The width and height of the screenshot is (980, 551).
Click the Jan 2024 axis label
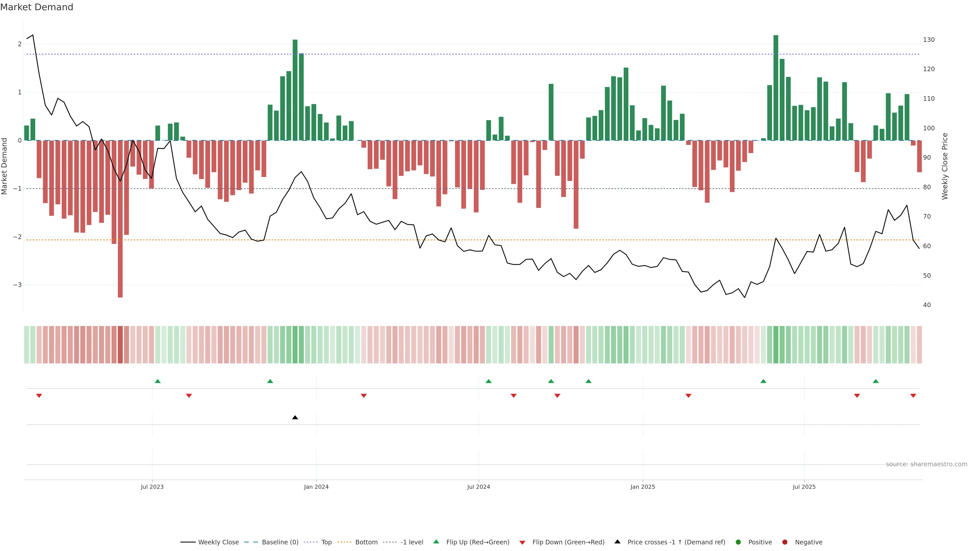coord(316,487)
